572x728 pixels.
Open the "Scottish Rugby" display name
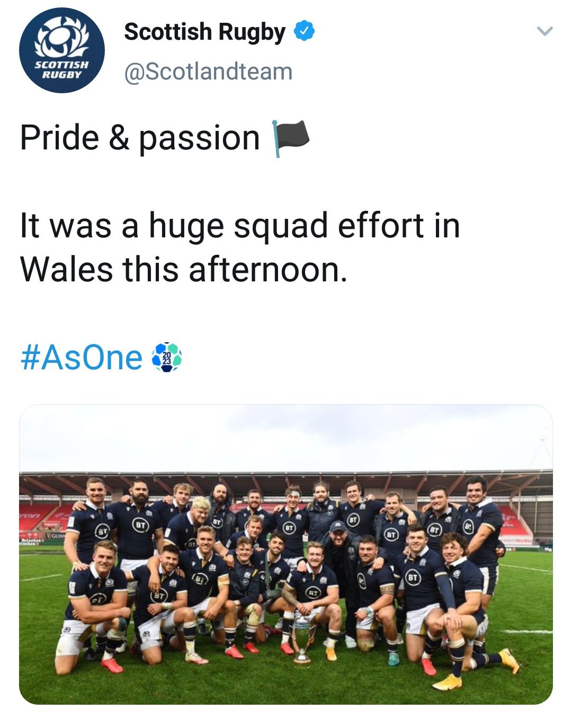click(x=204, y=32)
